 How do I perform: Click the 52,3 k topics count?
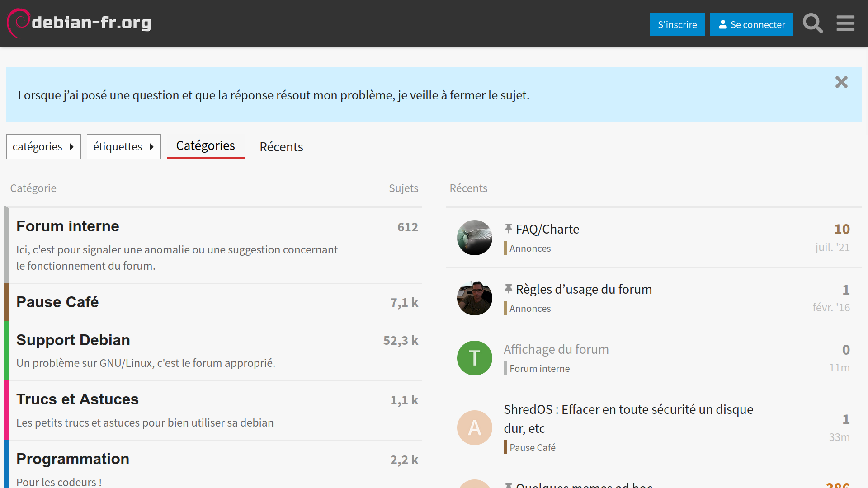pyautogui.click(x=401, y=340)
